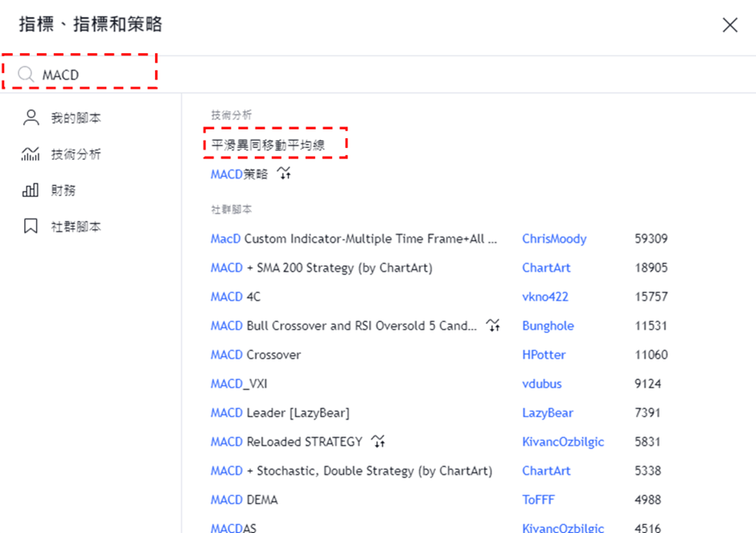Click the 我的腳本 person icon
756x533 pixels.
coord(31,118)
